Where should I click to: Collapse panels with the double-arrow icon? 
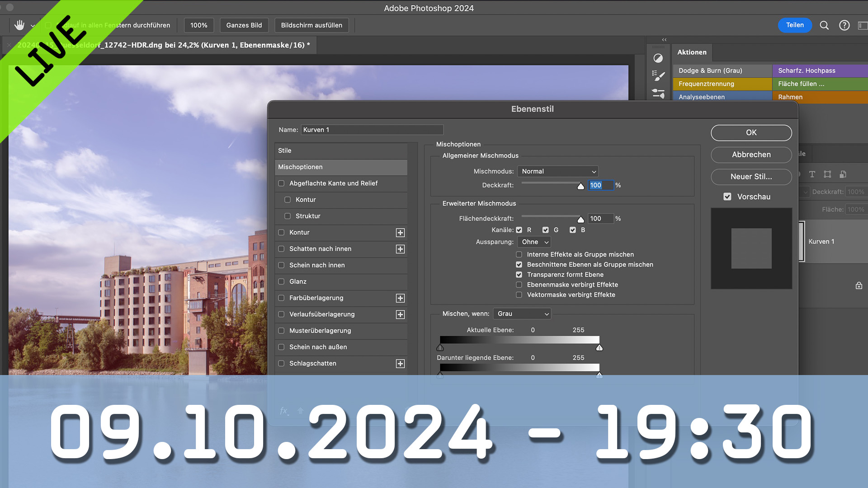coord(664,40)
